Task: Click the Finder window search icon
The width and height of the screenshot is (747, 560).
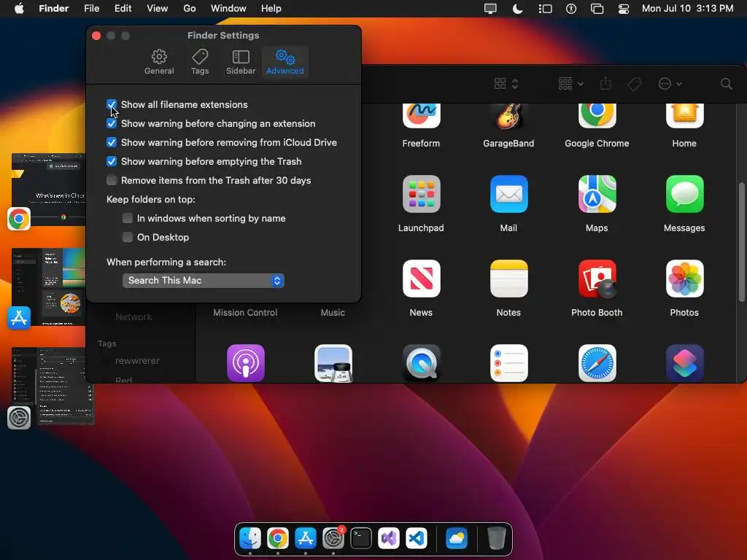Action: pos(726,85)
